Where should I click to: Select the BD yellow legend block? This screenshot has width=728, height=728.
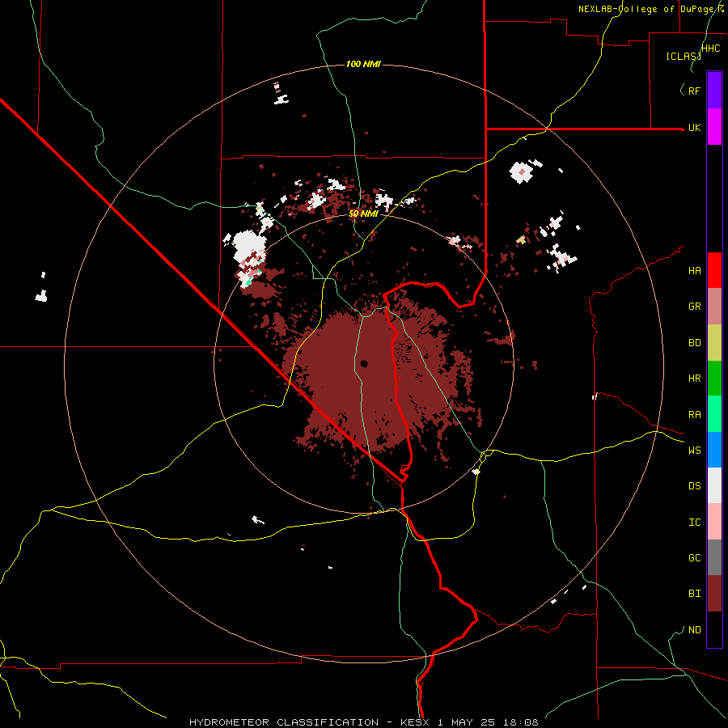[x=714, y=342]
